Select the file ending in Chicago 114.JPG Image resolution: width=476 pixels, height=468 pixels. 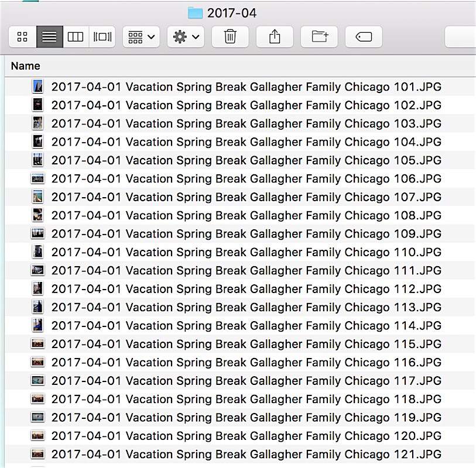click(240, 325)
